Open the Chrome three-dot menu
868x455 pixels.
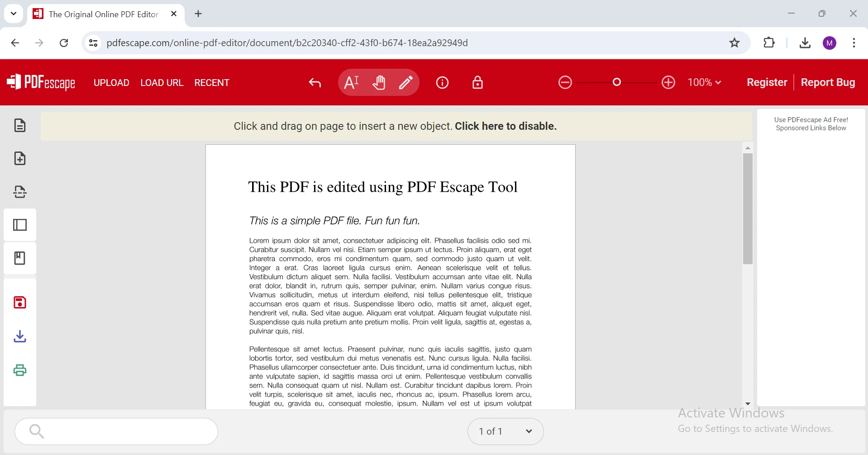854,43
